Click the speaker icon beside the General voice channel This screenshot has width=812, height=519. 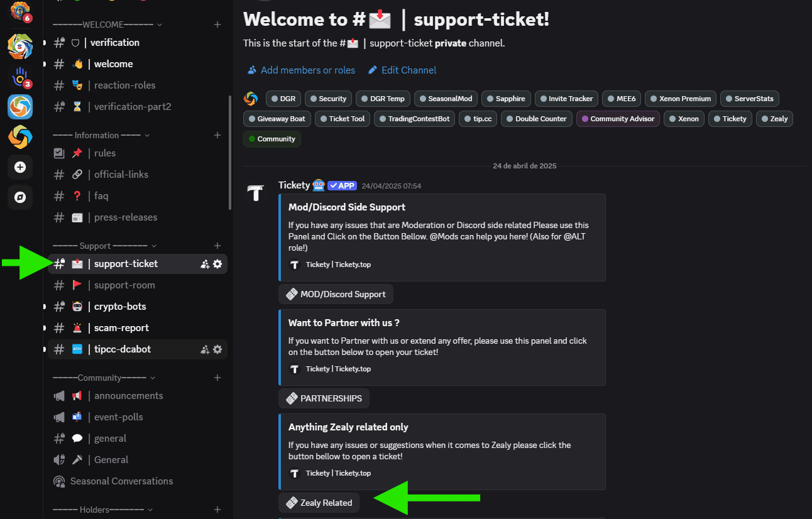click(x=58, y=459)
